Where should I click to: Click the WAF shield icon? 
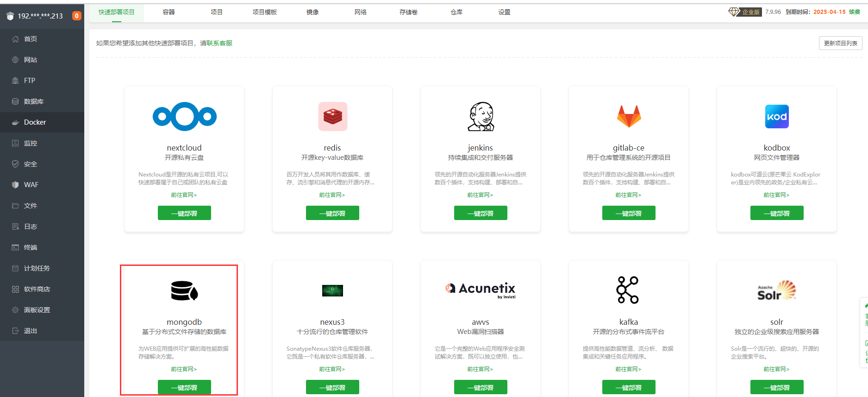(15, 185)
